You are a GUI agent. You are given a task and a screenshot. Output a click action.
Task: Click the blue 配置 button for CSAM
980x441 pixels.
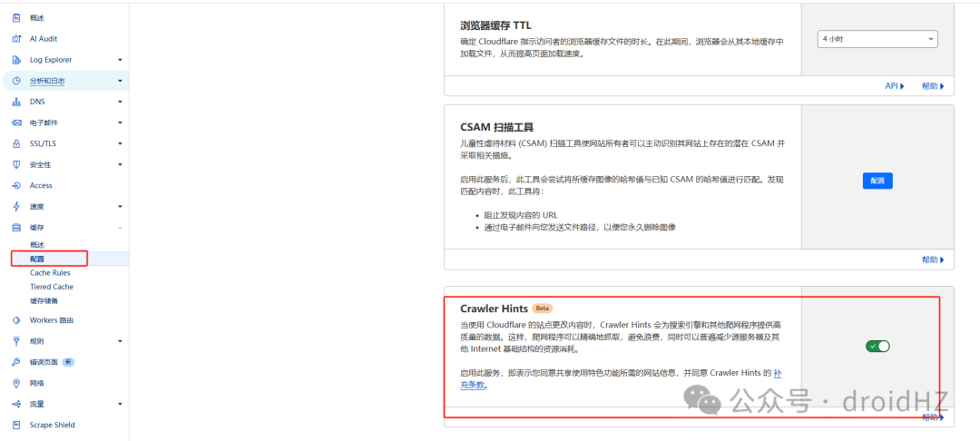point(877,181)
